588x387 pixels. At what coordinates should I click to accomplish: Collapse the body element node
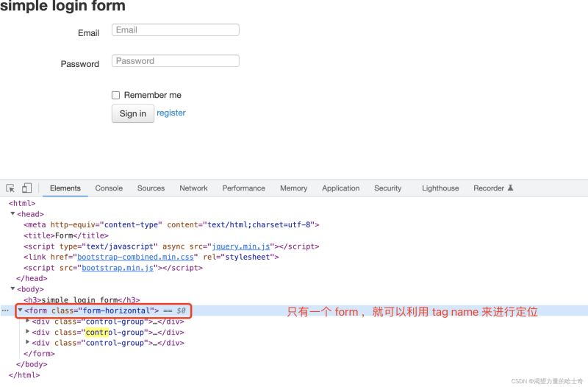12,289
